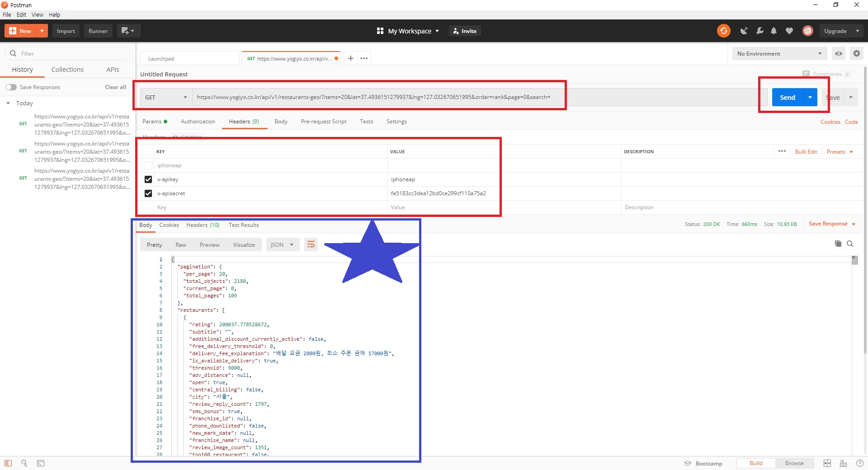Switch to Browse mode
Screen dimensions: 868x470
pos(794,463)
